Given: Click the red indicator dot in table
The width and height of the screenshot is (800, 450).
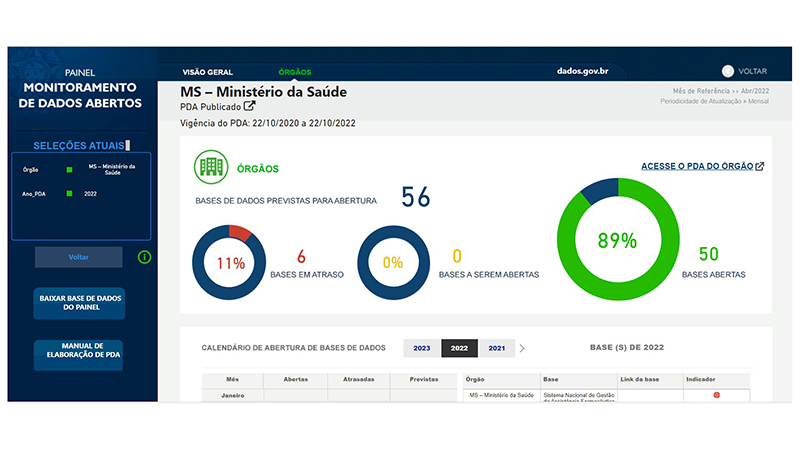Looking at the screenshot, I should (716, 396).
